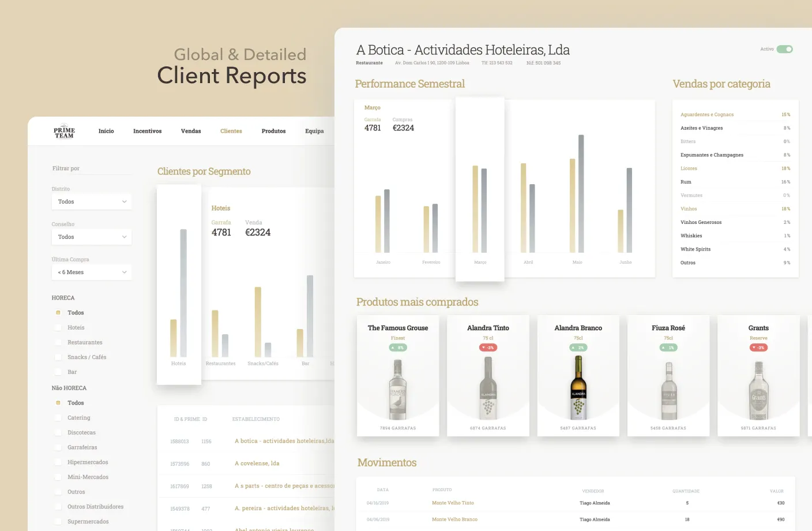The image size is (812, 531).
Task: Click the Famous Grouse 8% growth badge
Action: (398, 347)
